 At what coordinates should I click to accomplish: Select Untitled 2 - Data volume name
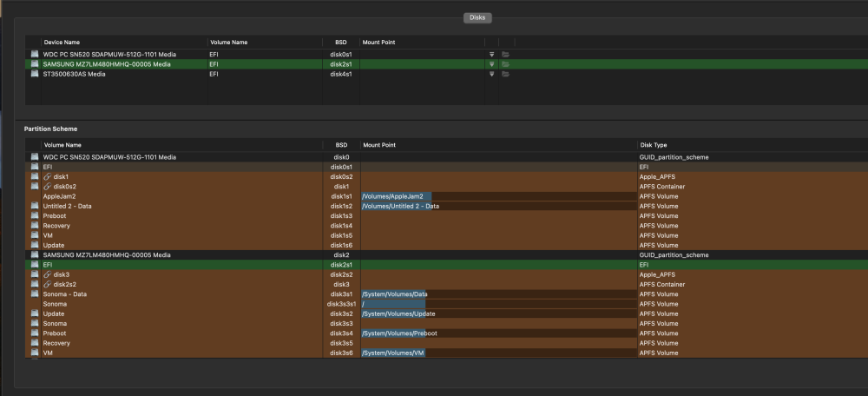pyautogui.click(x=67, y=206)
